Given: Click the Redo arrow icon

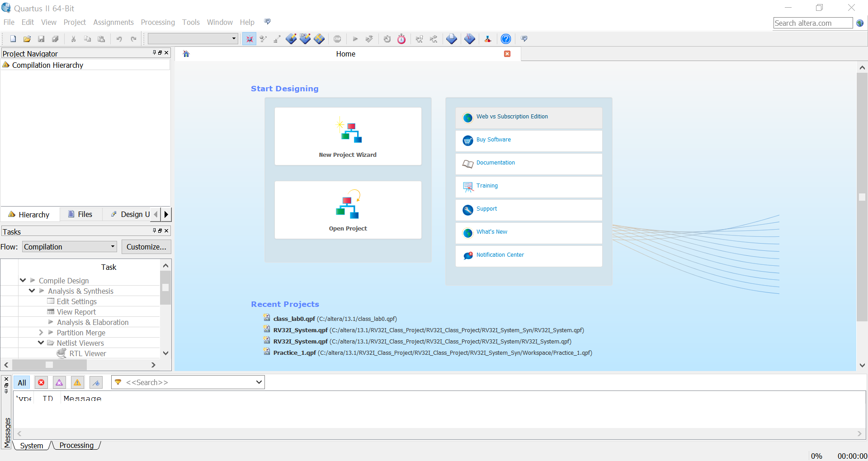Looking at the screenshot, I should (134, 39).
